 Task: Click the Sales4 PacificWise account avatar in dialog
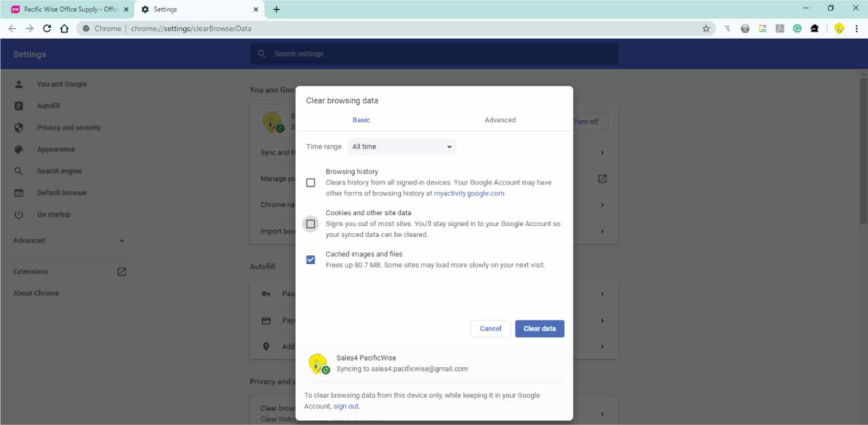[x=317, y=364]
